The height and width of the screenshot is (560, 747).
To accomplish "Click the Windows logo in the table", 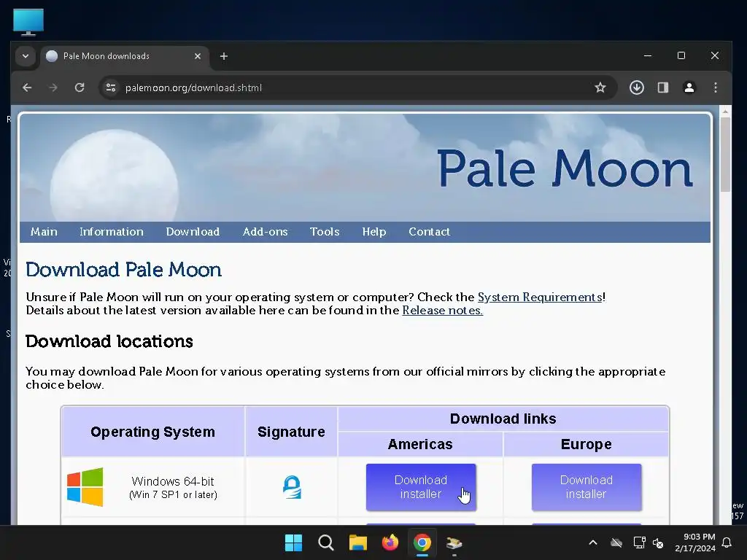I will (85, 486).
